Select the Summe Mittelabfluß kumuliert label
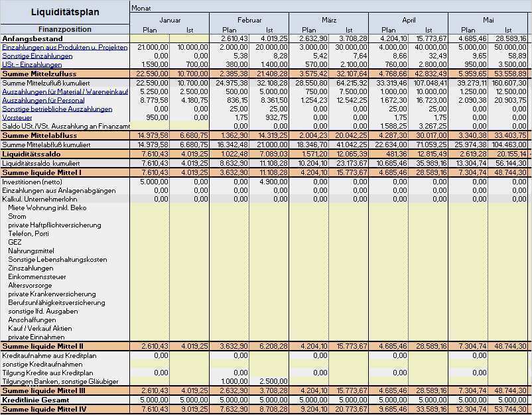The image size is (532, 415). point(46,145)
